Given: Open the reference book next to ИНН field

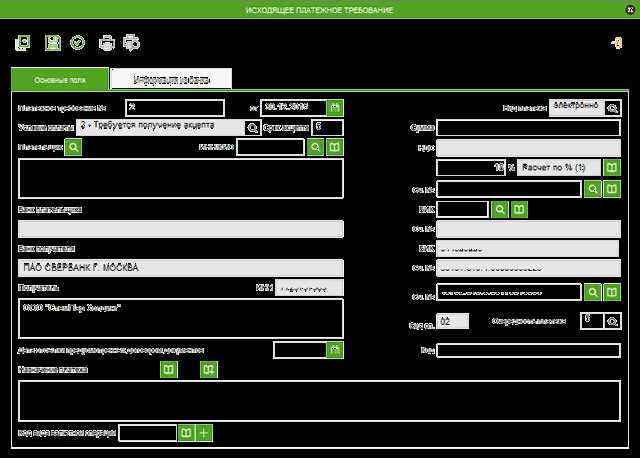Looking at the screenshot, I should click(335, 147).
